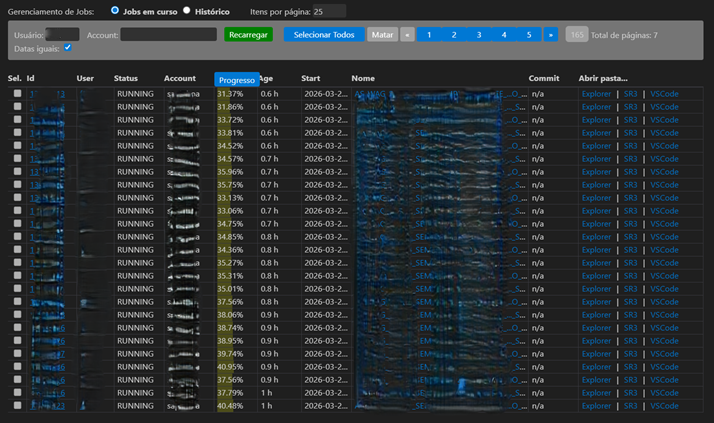Screen dimensions: 714x423
Task: Open page 3 of the job list
Action: pos(479,35)
